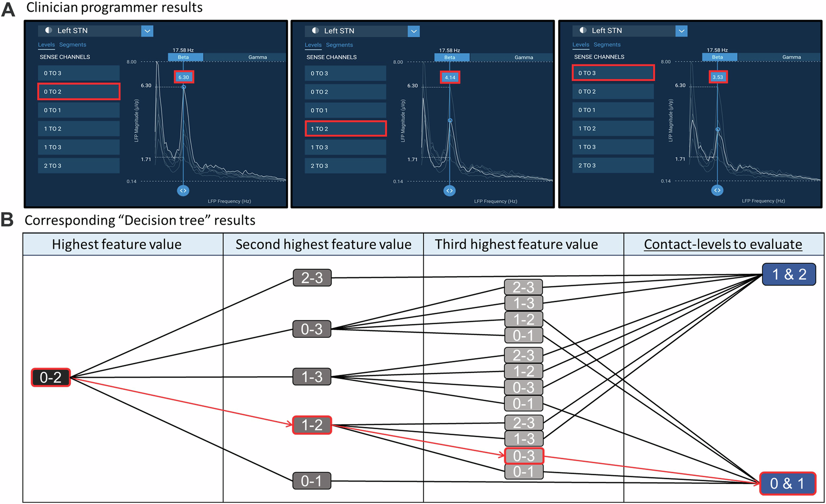Click the round frequency cursor handle in middle panel
The width and height of the screenshot is (826, 504).
tap(449, 191)
